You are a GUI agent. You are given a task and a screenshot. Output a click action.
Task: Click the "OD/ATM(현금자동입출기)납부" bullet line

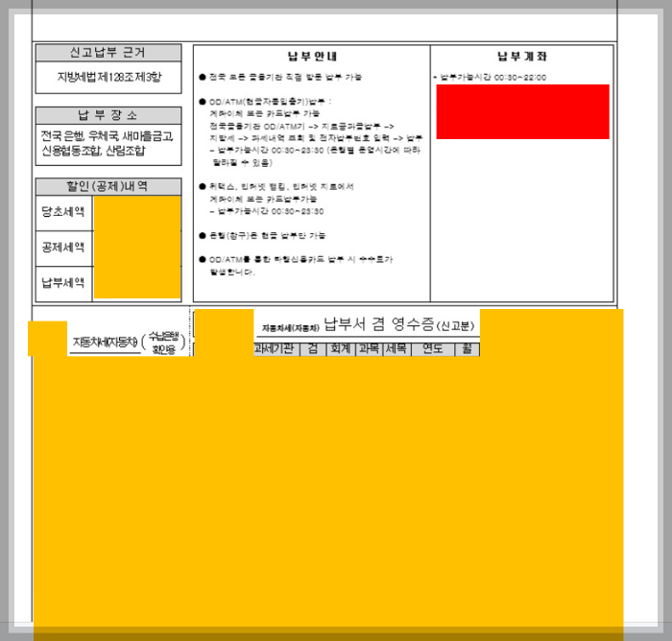[x=265, y=102]
